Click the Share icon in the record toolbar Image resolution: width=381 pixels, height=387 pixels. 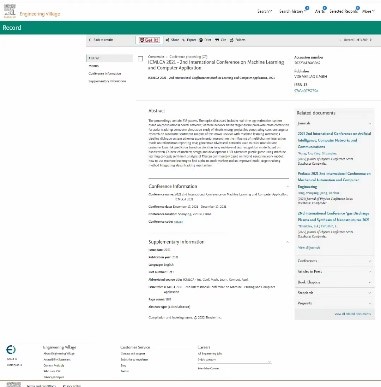(168, 40)
